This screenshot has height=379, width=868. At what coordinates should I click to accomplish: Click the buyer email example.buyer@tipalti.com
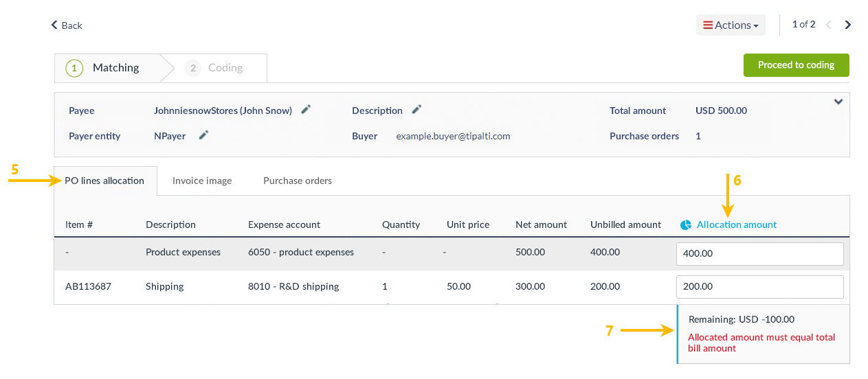point(453,136)
